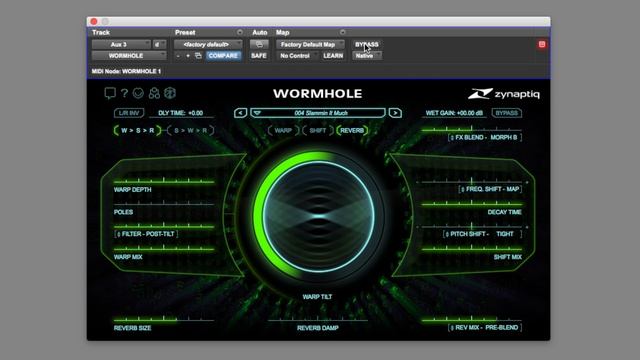Click the randomize dice icon
Image resolution: width=640 pixels, height=360 pixels.
(x=170, y=93)
